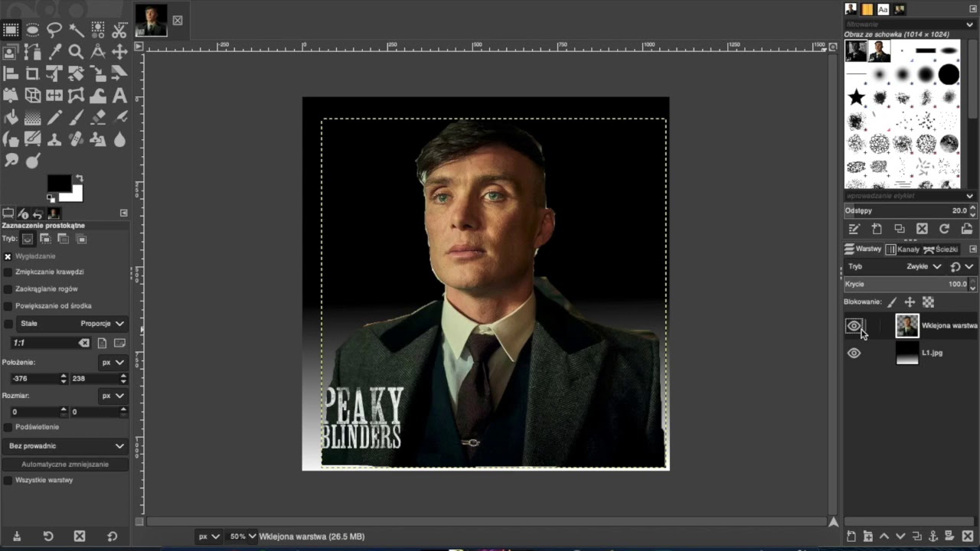
Task: Select the Rectangle Select tool
Action: [11, 31]
